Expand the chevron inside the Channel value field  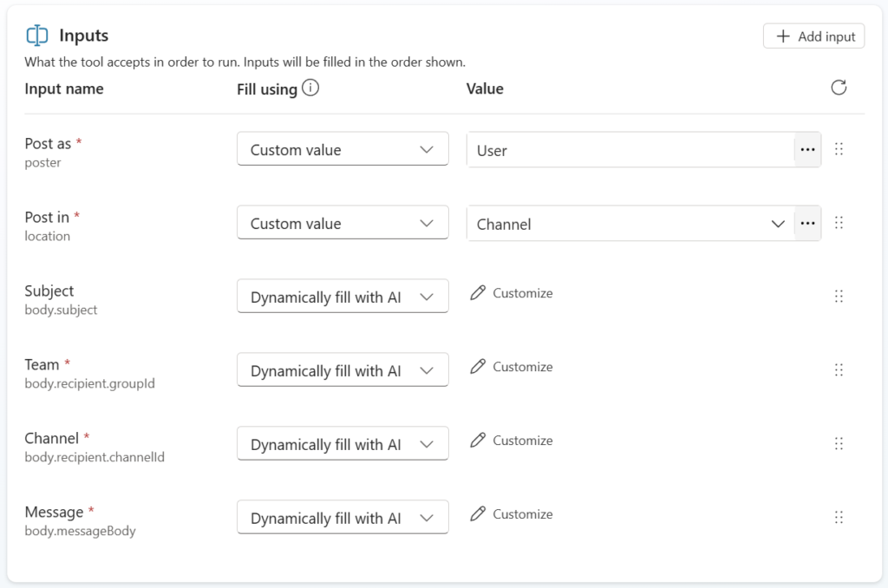(x=778, y=223)
